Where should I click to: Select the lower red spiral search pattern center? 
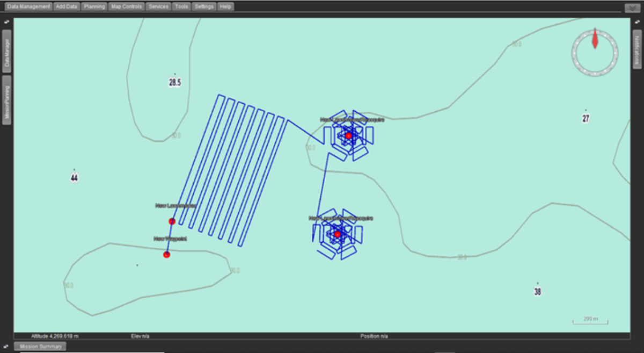(x=337, y=234)
